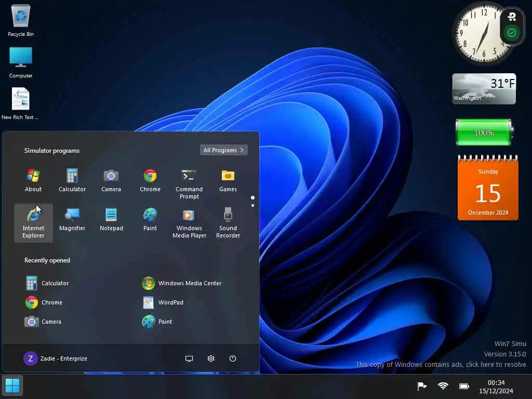Viewport: 532px width, 399px height.
Task: Click the power button in start menu
Action: pyautogui.click(x=232, y=358)
